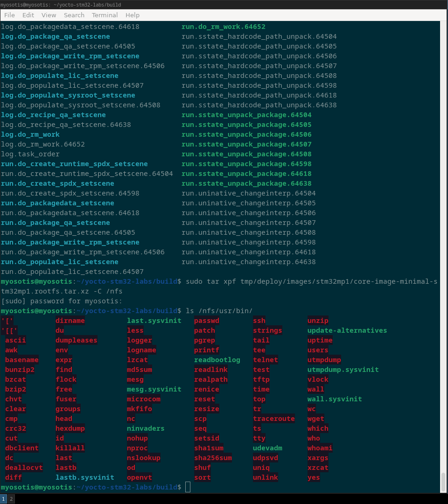This screenshot has width=448, height=504.
Task: Click the ninvaders binary in the listing
Action: click(146, 428)
